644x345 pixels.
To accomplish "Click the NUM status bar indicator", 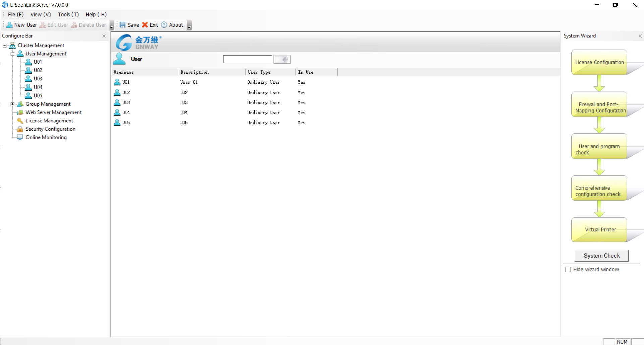I will point(622,342).
